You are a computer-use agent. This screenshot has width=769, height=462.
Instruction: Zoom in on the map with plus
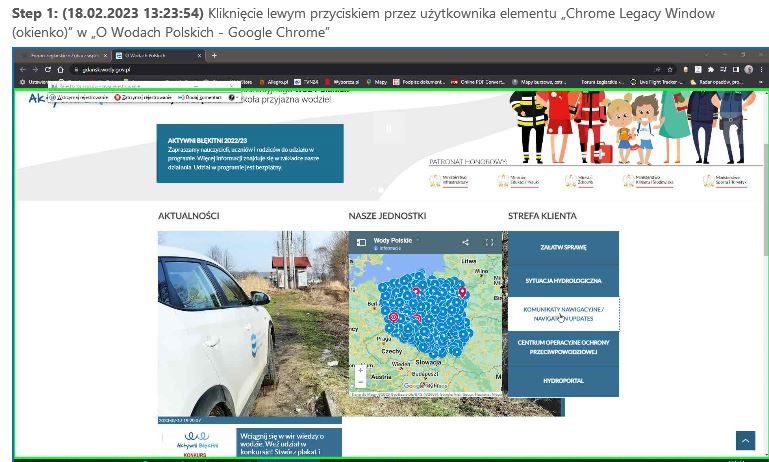click(x=360, y=370)
